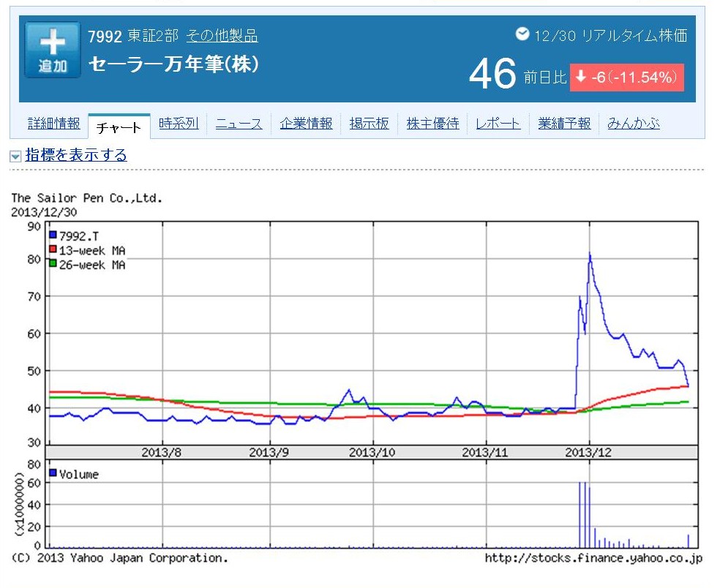The width and height of the screenshot is (720, 588).
Task: Click the 2013/11 axis label
Action: (x=485, y=453)
